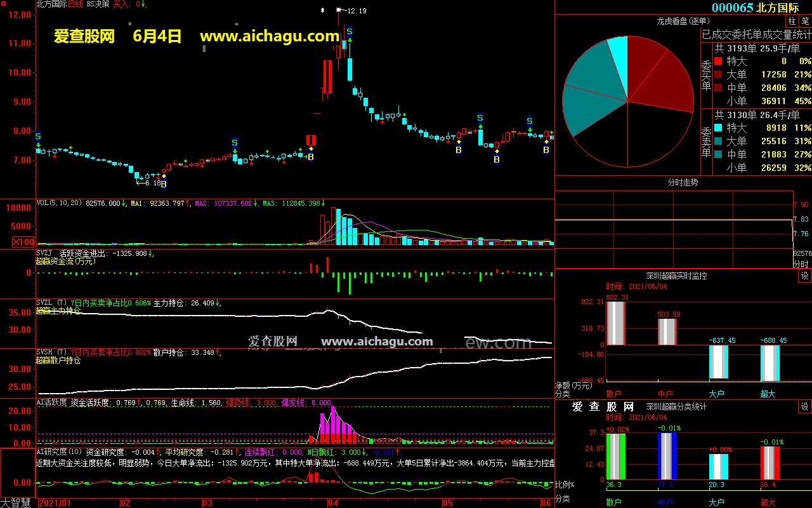Click the S sell signal near 12.19 peak
Screen dimensions: 812x508
click(349, 32)
